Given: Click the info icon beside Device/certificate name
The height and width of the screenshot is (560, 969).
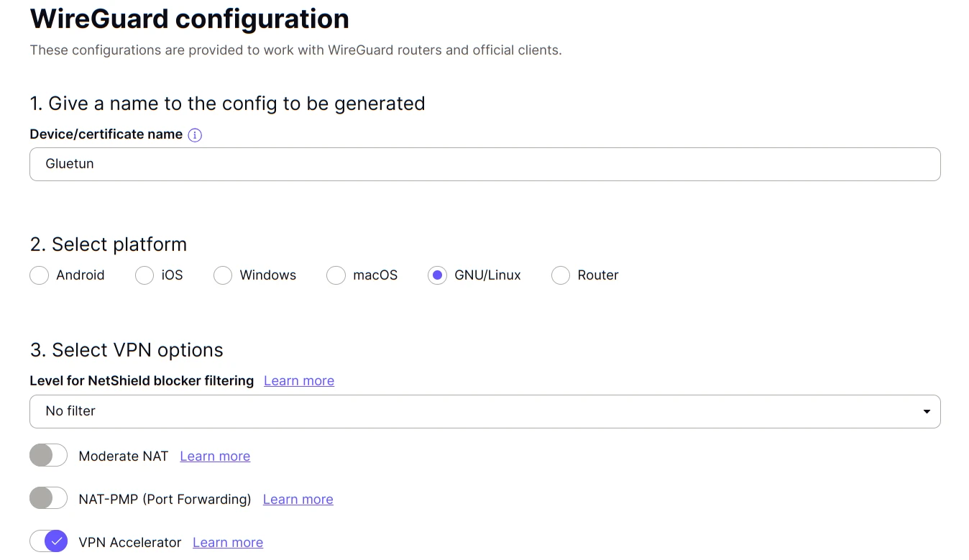Looking at the screenshot, I should pos(195,135).
